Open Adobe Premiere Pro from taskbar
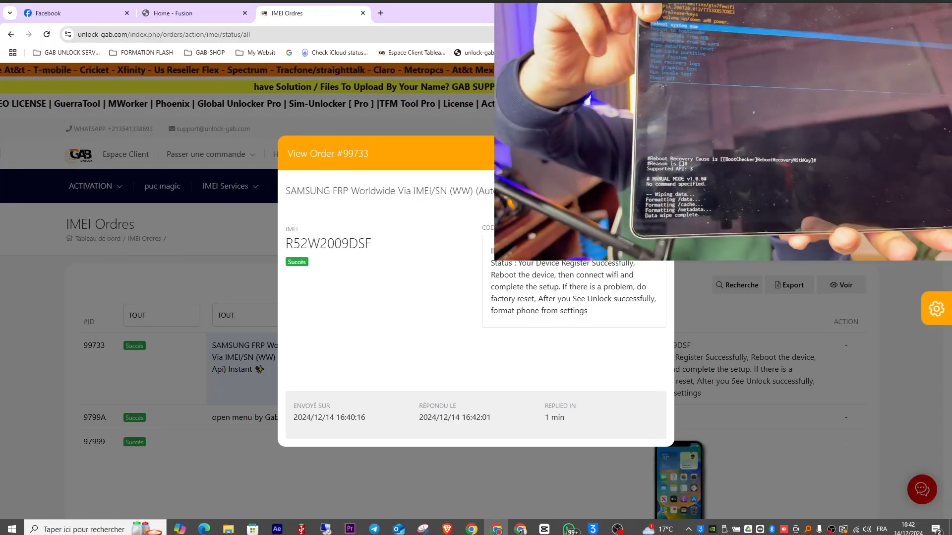Image resolution: width=952 pixels, height=535 pixels. 350,529
